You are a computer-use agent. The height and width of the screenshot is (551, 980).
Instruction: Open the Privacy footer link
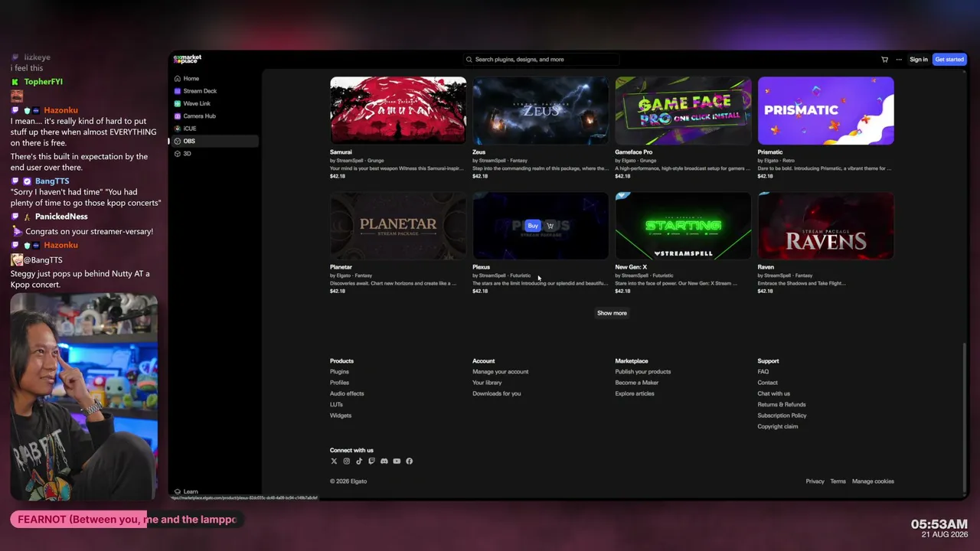[x=815, y=481]
